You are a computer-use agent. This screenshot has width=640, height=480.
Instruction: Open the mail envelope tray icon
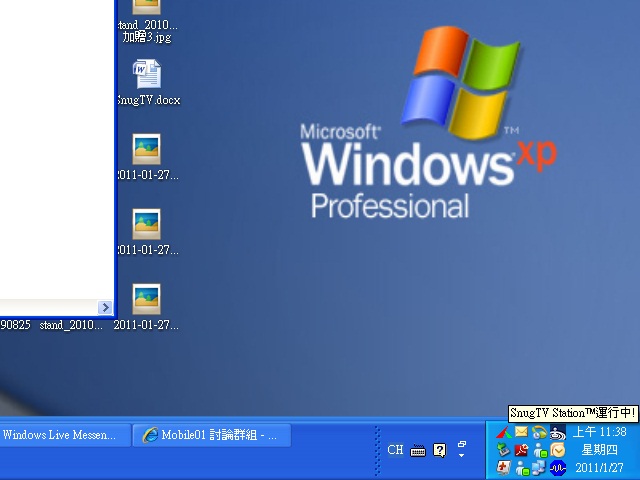point(521,431)
